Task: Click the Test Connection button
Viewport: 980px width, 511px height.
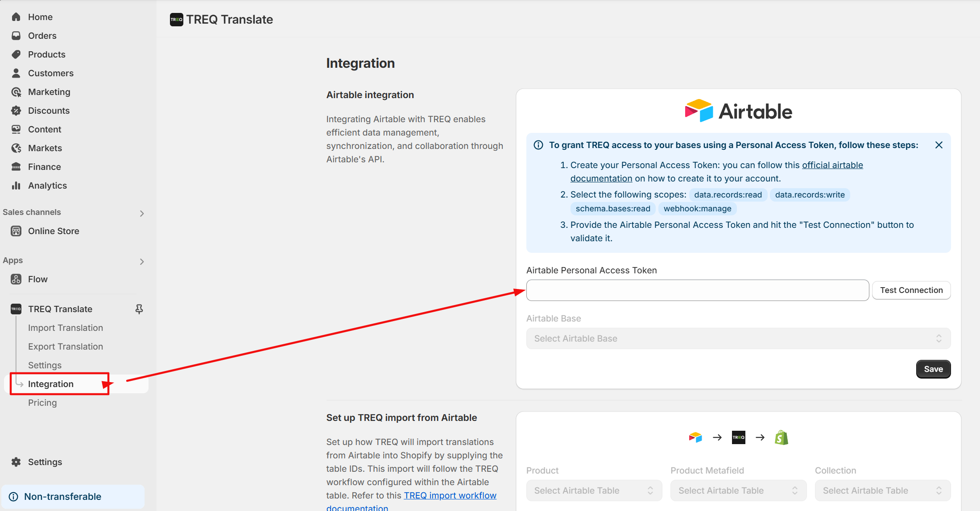Action: coord(911,290)
